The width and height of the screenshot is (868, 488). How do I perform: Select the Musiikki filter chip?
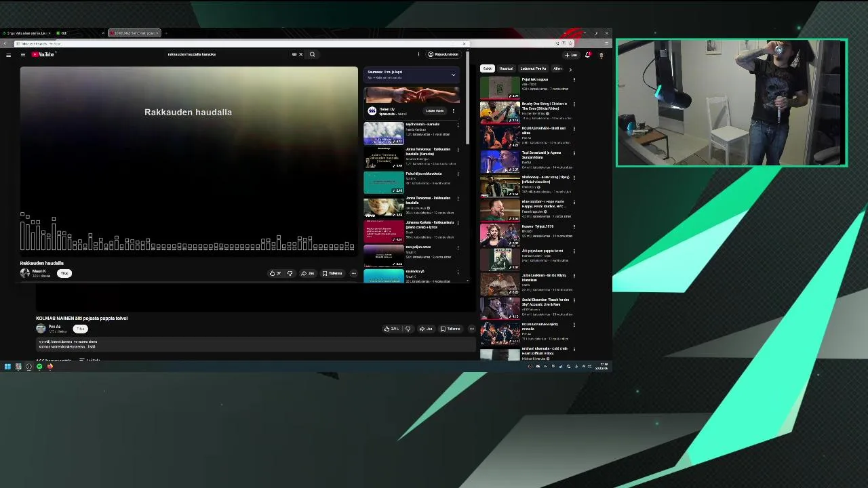click(506, 68)
